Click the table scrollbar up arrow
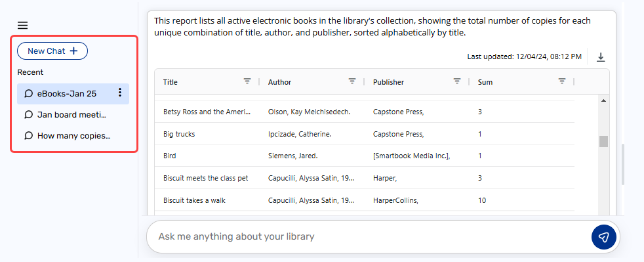The image size is (644, 262). pos(603,100)
